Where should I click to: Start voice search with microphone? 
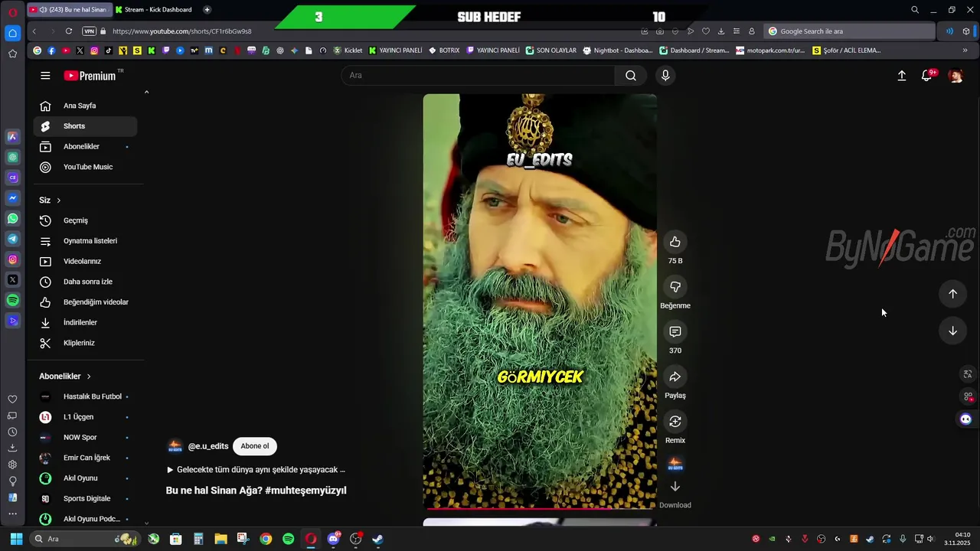click(665, 75)
